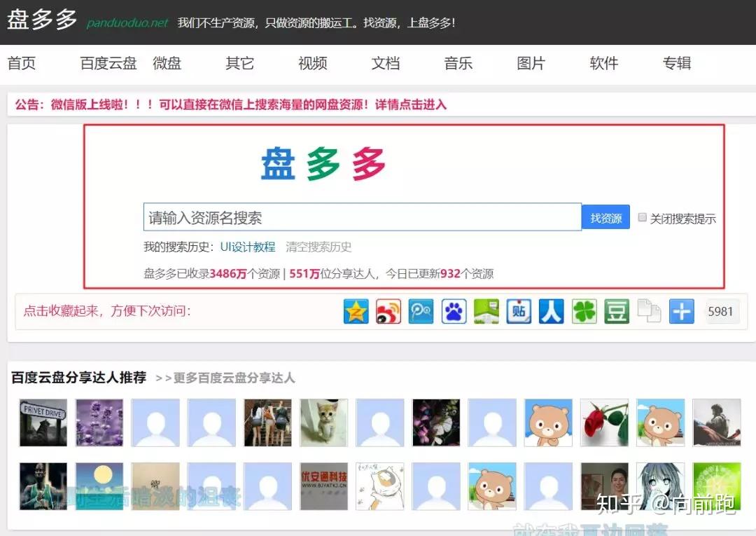This screenshot has width=756, height=536.
Task: Open 百度云盘 navigation item
Action: (x=108, y=63)
